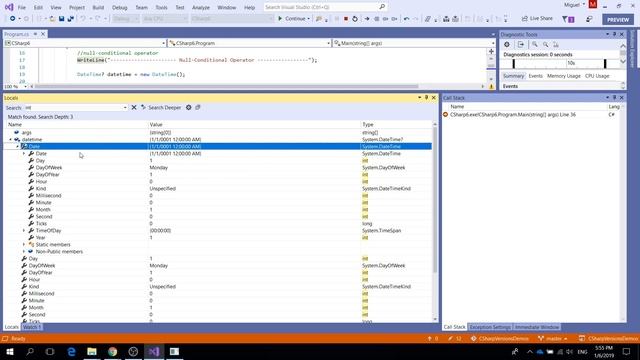This screenshot has width=640, height=360.
Task: Click the Zoom Out icon in Diagnostic Tools
Action: click(x=545, y=44)
